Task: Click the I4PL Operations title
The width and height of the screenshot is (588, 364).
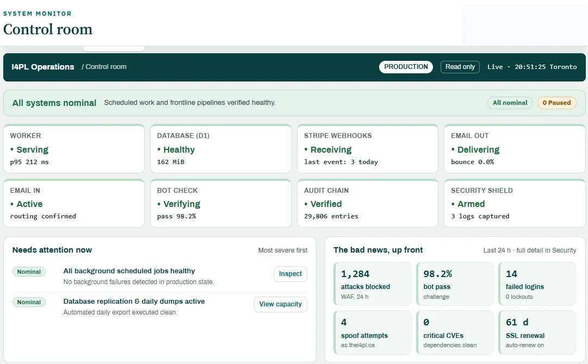Action: (x=43, y=67)
